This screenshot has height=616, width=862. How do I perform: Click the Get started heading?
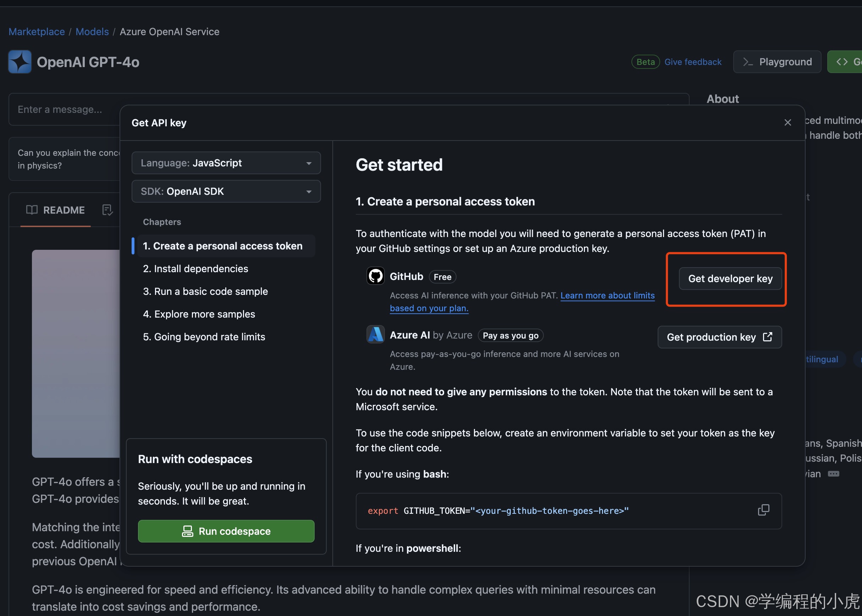pyautogui.click(x=399, y=165)
